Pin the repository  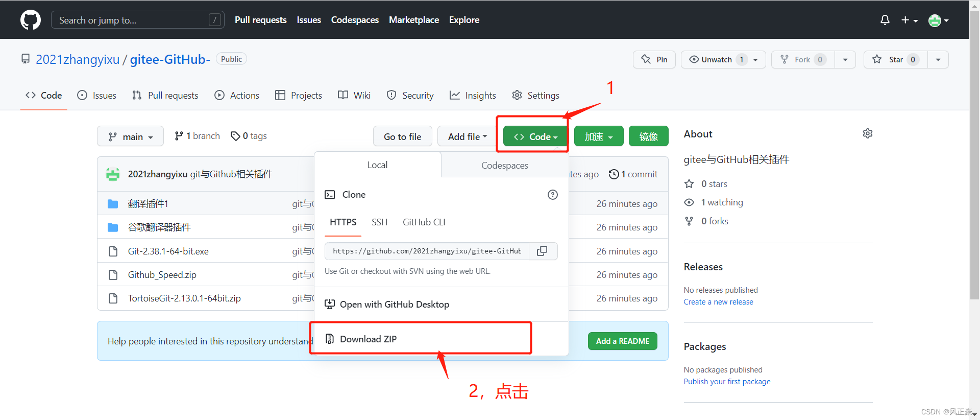click(654, 59)
